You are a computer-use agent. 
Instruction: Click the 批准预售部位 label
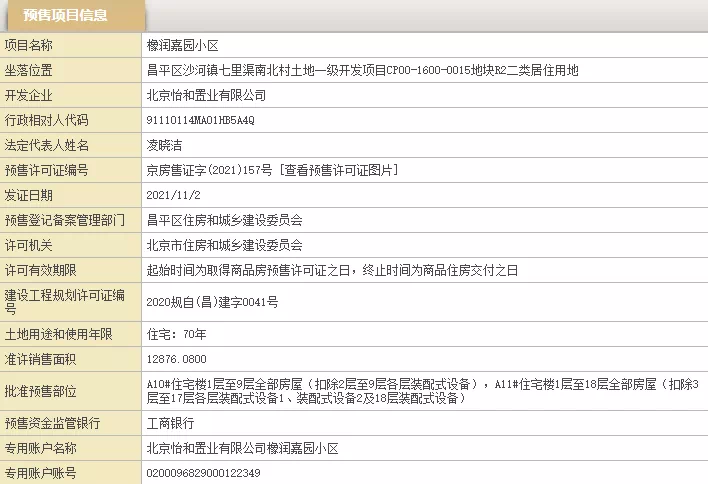(41, 391)
